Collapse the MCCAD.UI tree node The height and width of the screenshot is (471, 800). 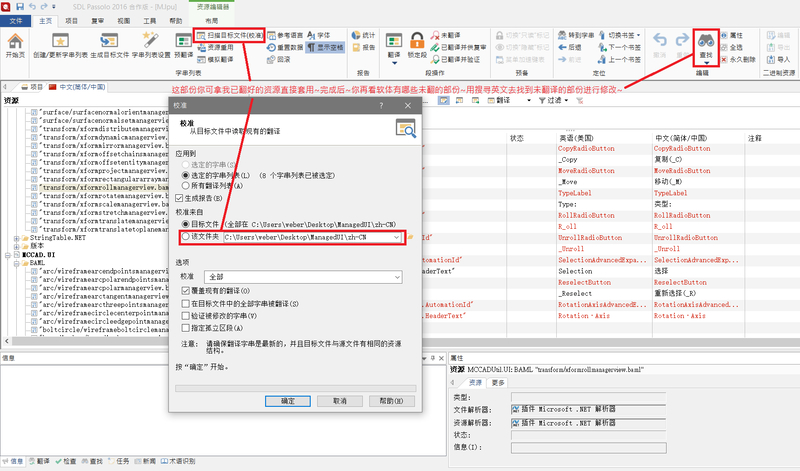point(8,255)
